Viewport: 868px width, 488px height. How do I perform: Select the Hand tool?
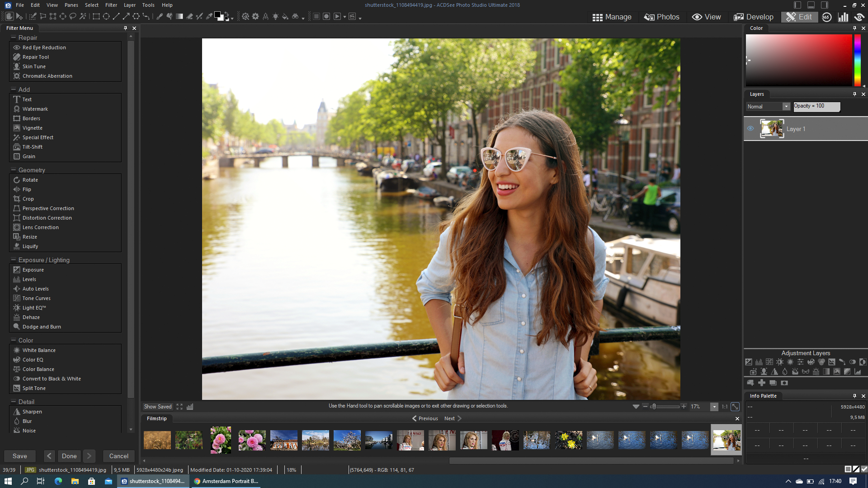coord(9,17)
